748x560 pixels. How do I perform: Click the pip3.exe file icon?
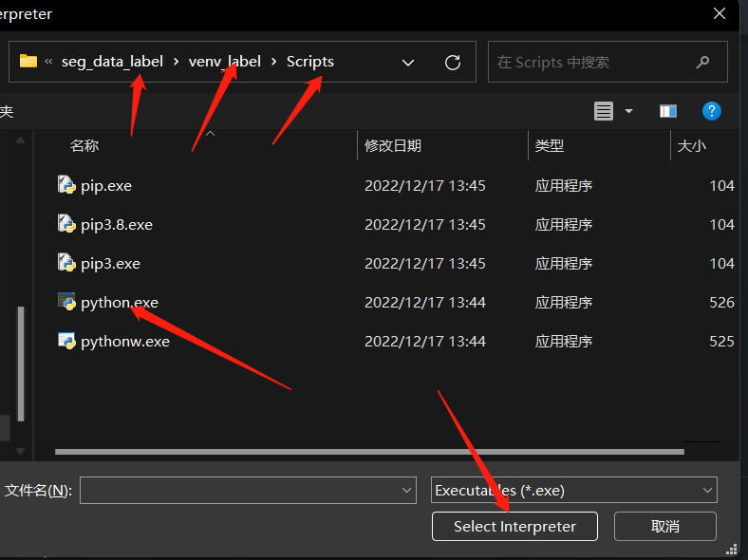click(66, 263)
